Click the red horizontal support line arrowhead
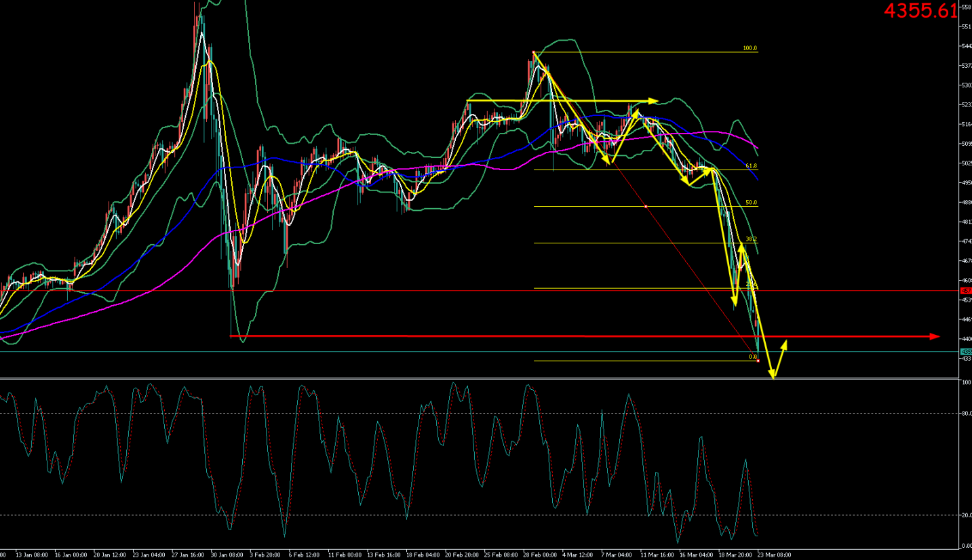This screenshot has height=560, width=972. [x=935, y=336]
